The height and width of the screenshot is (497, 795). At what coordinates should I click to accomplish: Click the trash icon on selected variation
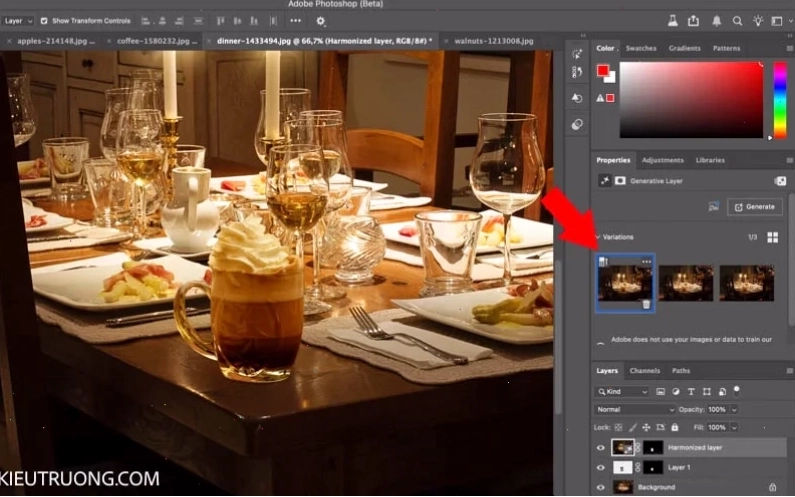646,304
